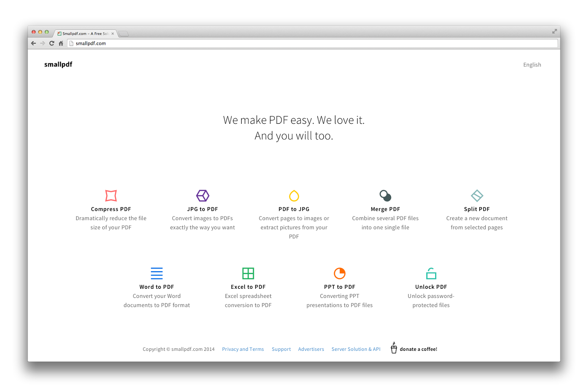Open the Split PDF diamond icon

(x=477, y=195)
